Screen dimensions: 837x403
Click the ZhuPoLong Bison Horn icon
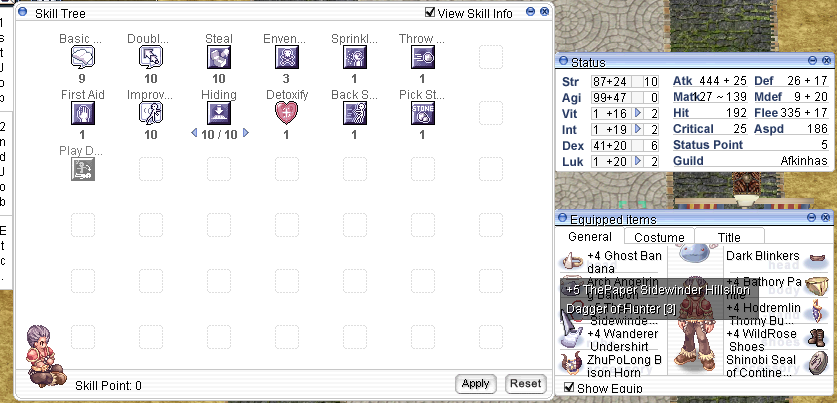(571, 364)
